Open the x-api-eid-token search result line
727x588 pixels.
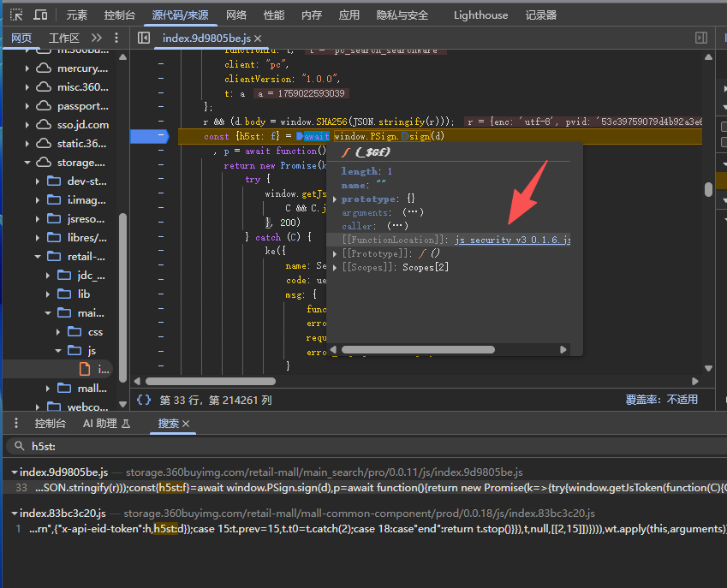(x=366, y=529)
